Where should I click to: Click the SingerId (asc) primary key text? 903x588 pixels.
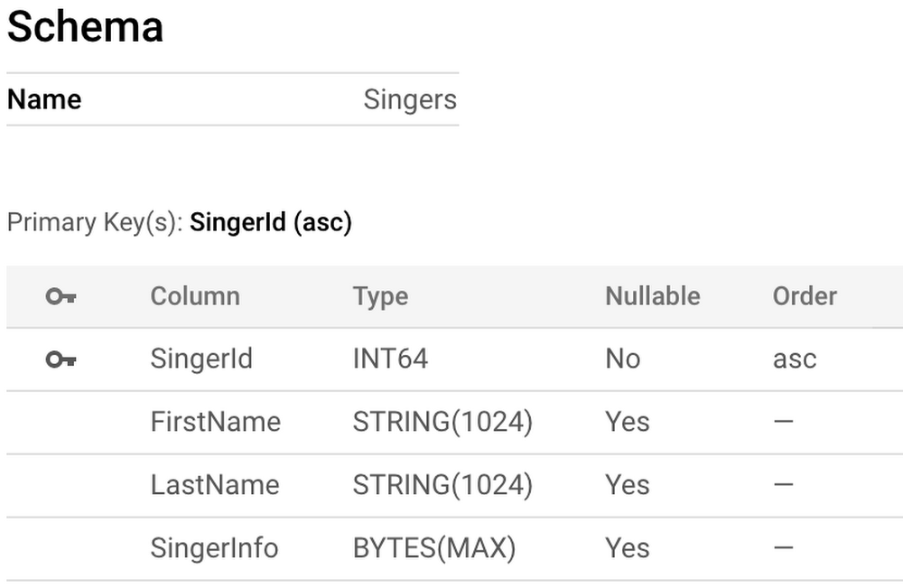point(271,222)
